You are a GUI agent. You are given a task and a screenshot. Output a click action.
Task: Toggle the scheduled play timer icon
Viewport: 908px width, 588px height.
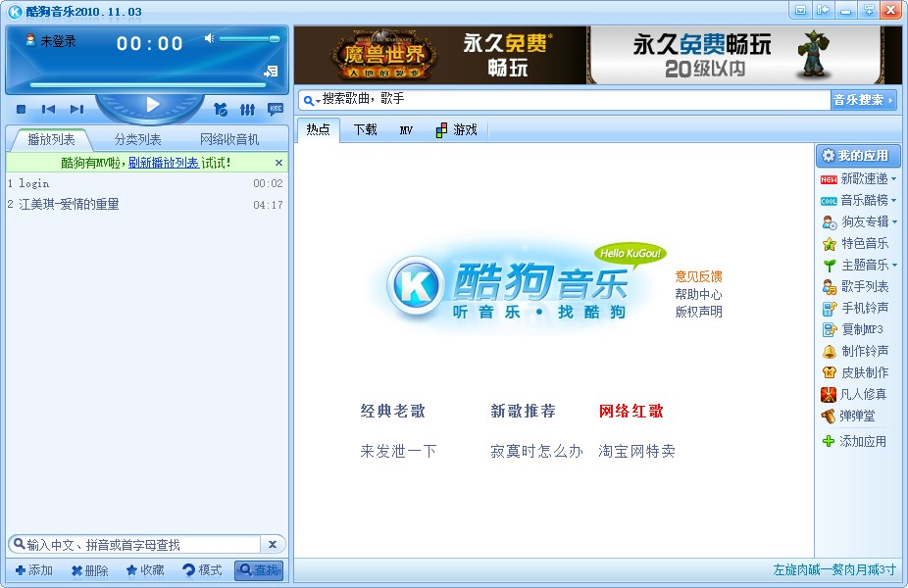(220, 110)
